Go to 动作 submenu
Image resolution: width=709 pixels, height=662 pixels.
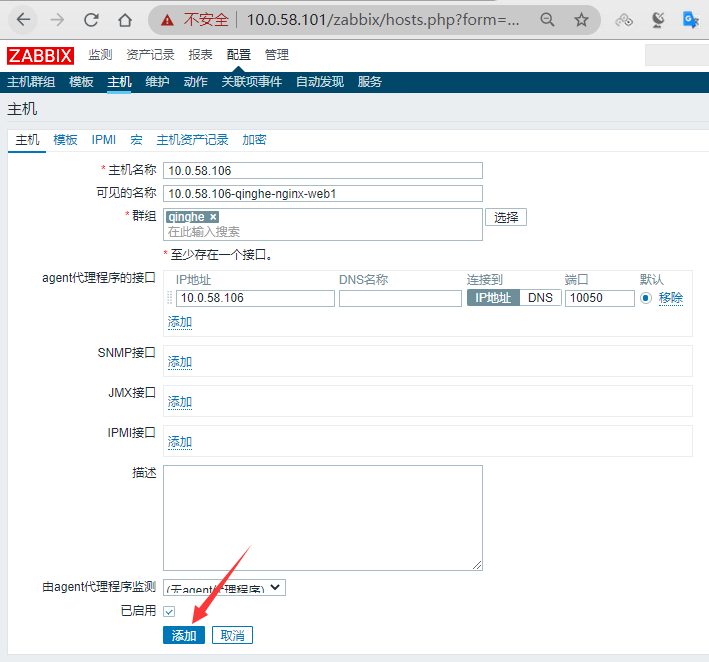[x=195, y=82]
